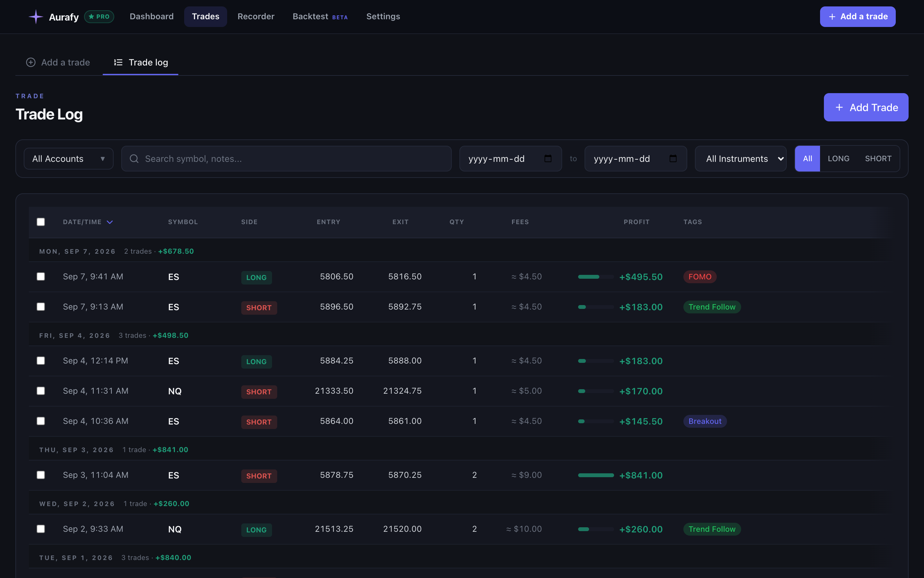Open the All Instruments dropdown
This screenshot has height=578, width=924.
[x=740, y=159]
